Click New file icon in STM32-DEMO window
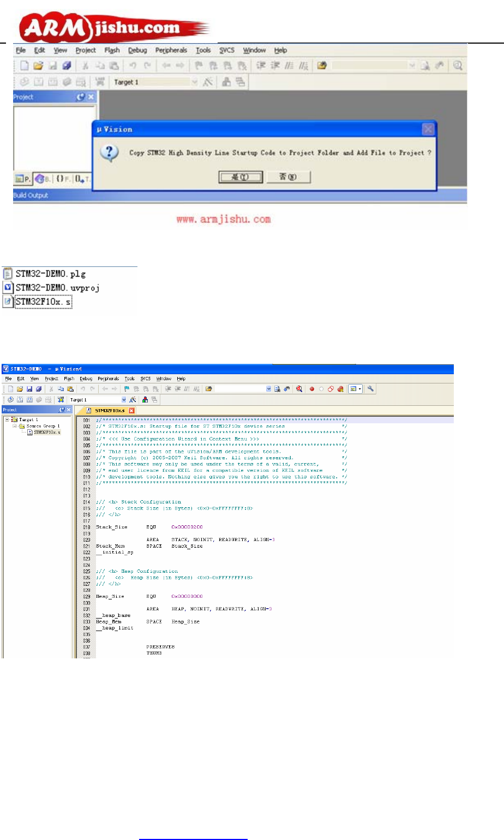 click(10, 389)
